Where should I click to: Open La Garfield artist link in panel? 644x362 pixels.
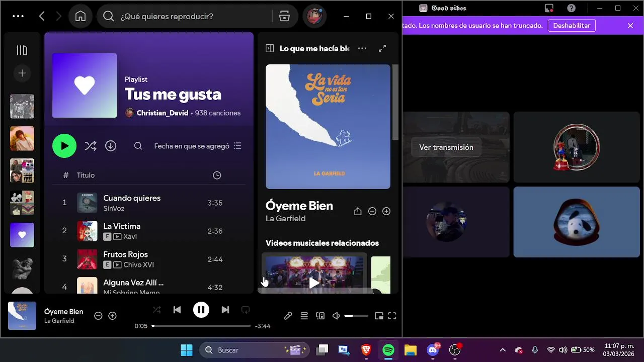pos(286,219)
